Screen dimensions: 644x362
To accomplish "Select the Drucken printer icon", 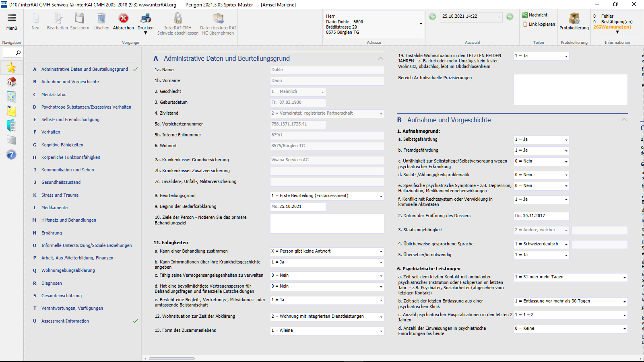I will [145, 18].
